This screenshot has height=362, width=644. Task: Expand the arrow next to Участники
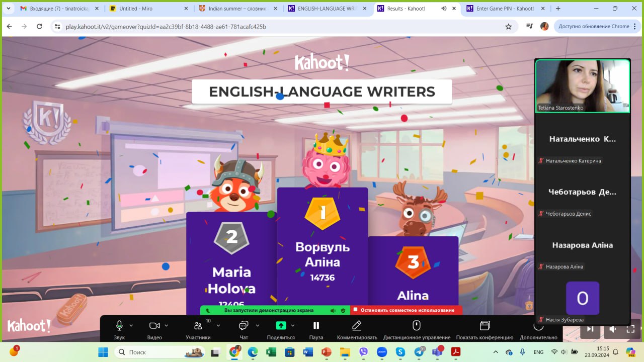218,325
